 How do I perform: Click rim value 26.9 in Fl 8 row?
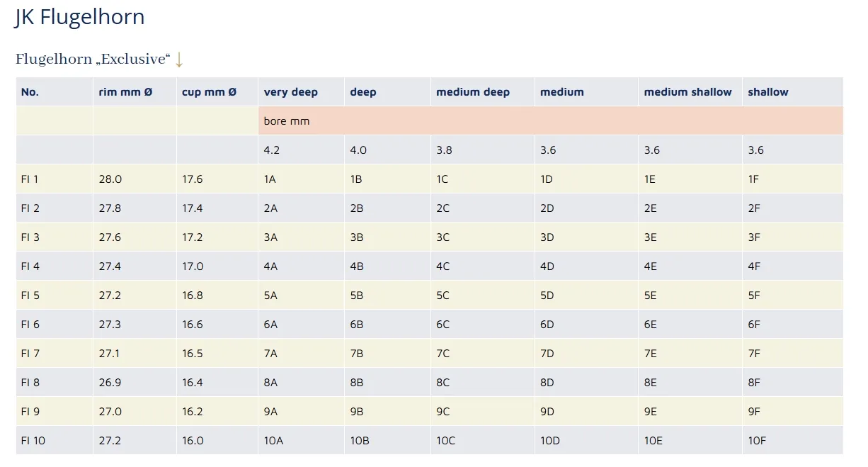click(110, 383)
